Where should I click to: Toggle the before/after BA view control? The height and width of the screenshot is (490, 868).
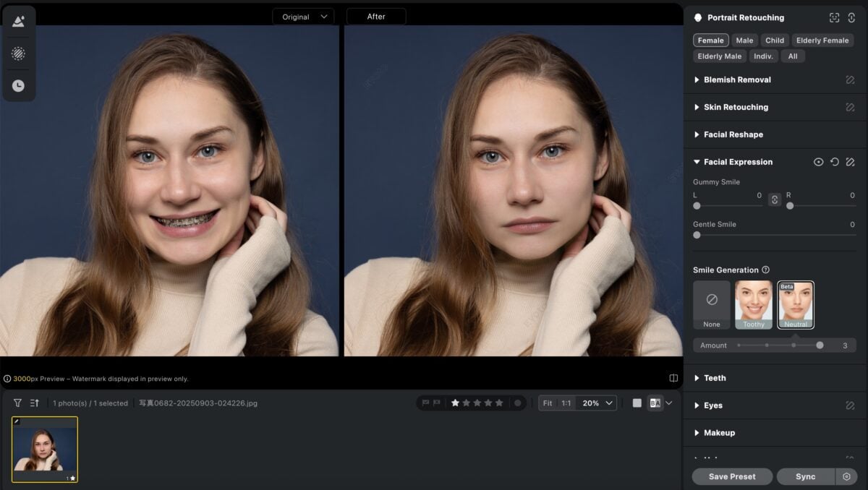click(655, 403)
